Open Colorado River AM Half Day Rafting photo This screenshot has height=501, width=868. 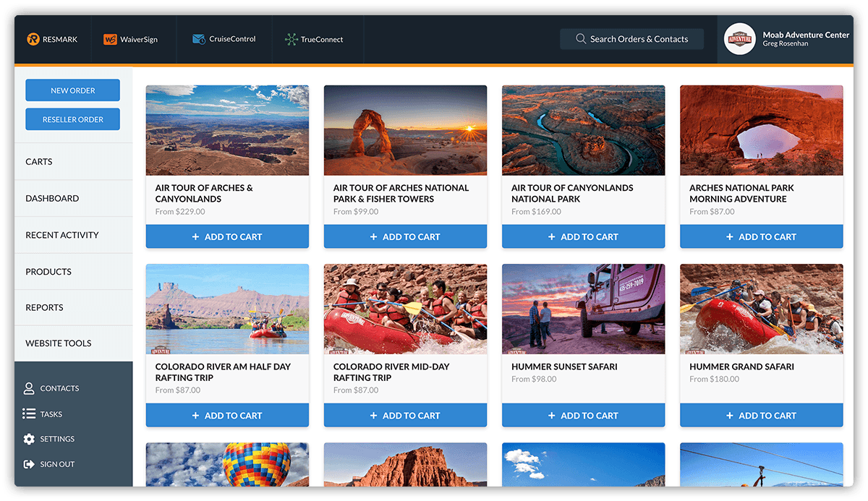point(227,309)
